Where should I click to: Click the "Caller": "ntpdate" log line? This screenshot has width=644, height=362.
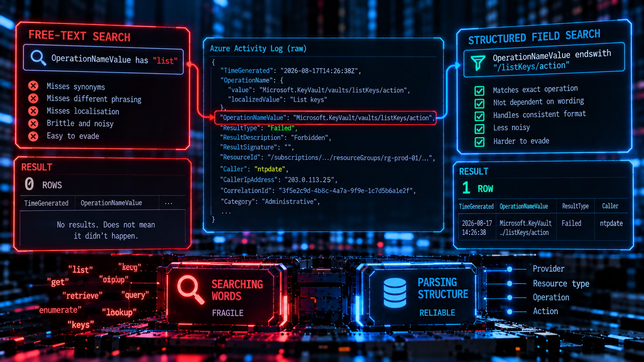point(254,169)
